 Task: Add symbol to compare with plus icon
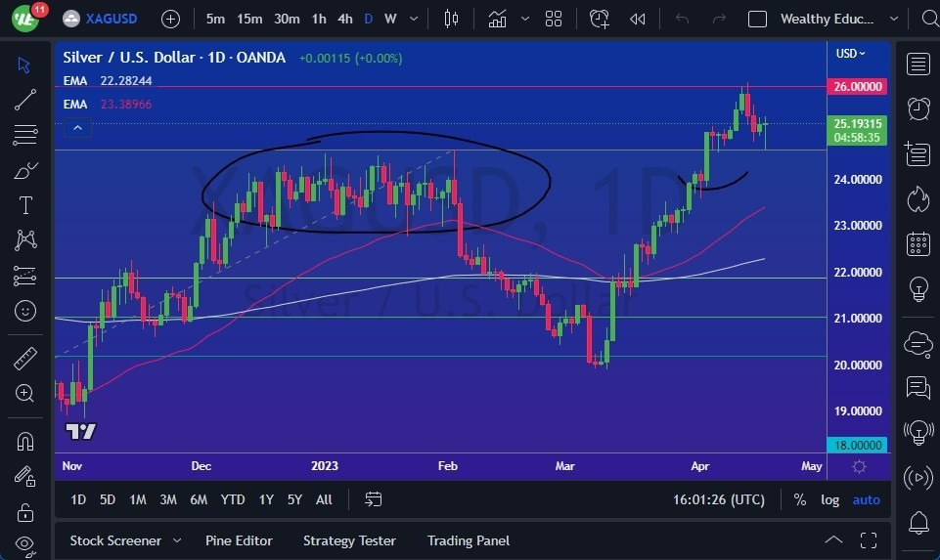pyautogui.click(x=171, y=20)
